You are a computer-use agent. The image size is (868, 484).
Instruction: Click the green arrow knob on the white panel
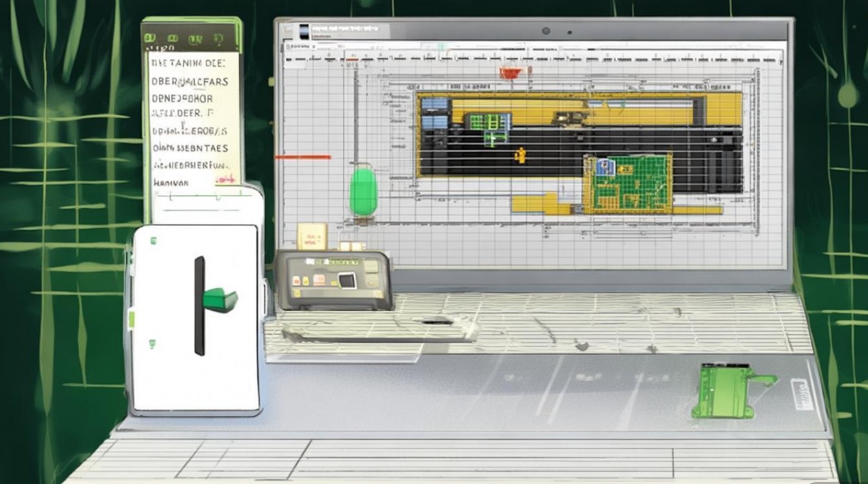click(220, 299)
